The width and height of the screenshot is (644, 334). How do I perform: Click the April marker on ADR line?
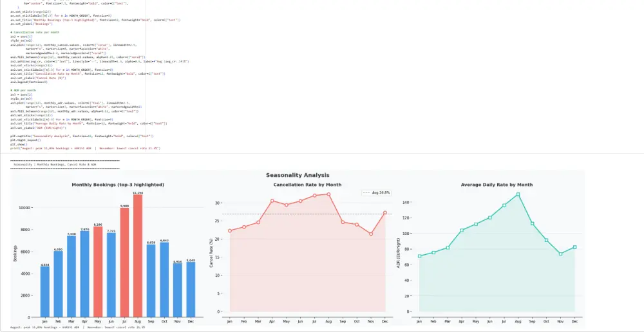462,230
